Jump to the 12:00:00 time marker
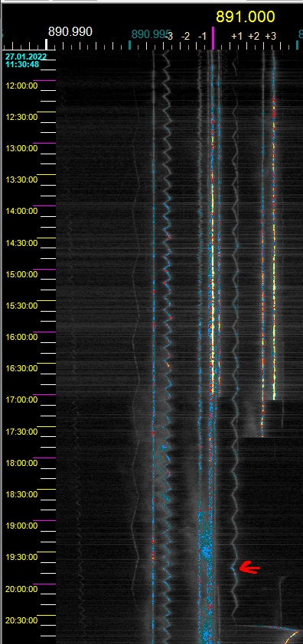Image resolution: width=303 pixels, height=644 pixels. click(x=21, y=86)
